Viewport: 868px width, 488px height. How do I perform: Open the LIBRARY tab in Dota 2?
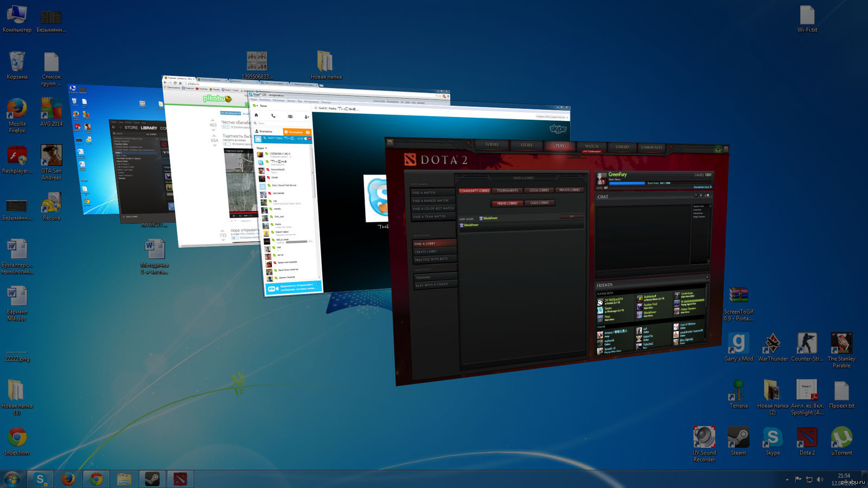[622, 147]
